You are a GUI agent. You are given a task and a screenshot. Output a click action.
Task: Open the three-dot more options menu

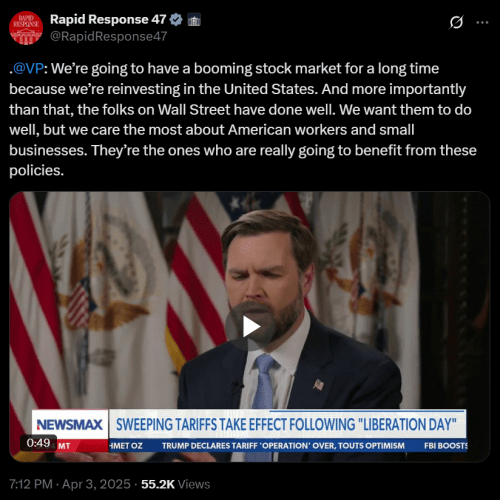click(x=482, y=22)
